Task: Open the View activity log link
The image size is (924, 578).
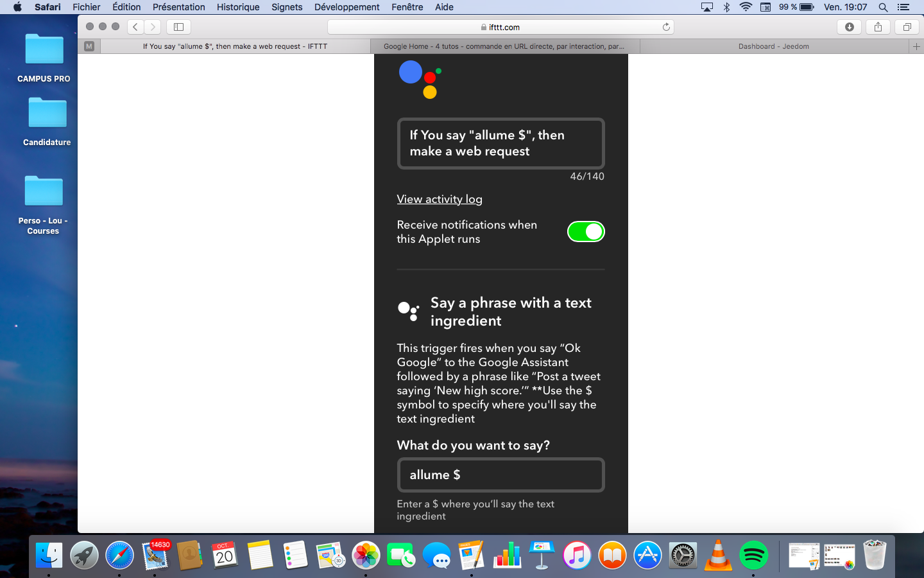Action: tap(440, 199)
